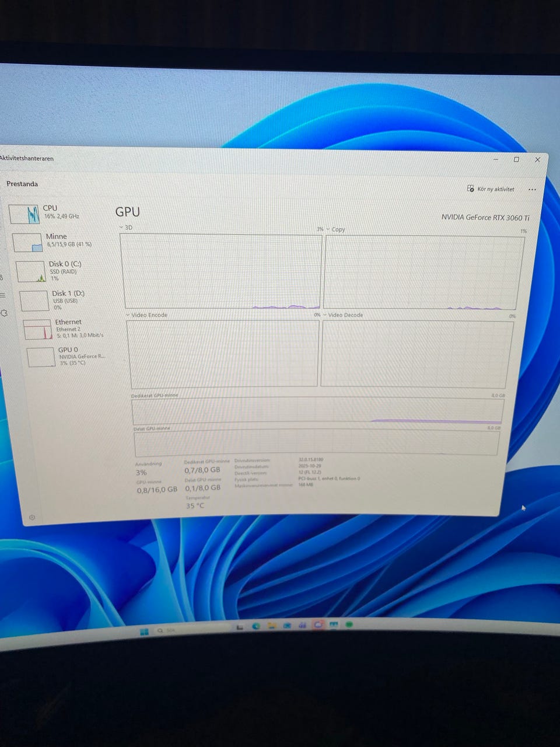This screenshot has height=747, width=560.
Task: Open the Services puzzle icon in navigation rail
Action: coord(3,313)
